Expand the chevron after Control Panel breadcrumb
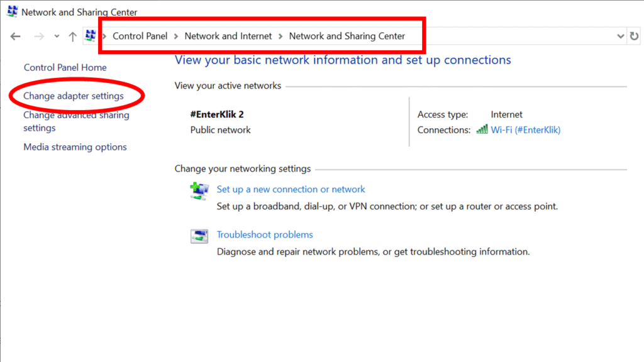The width and height of the screenshot is (644, 362). (x=176, y=36)
